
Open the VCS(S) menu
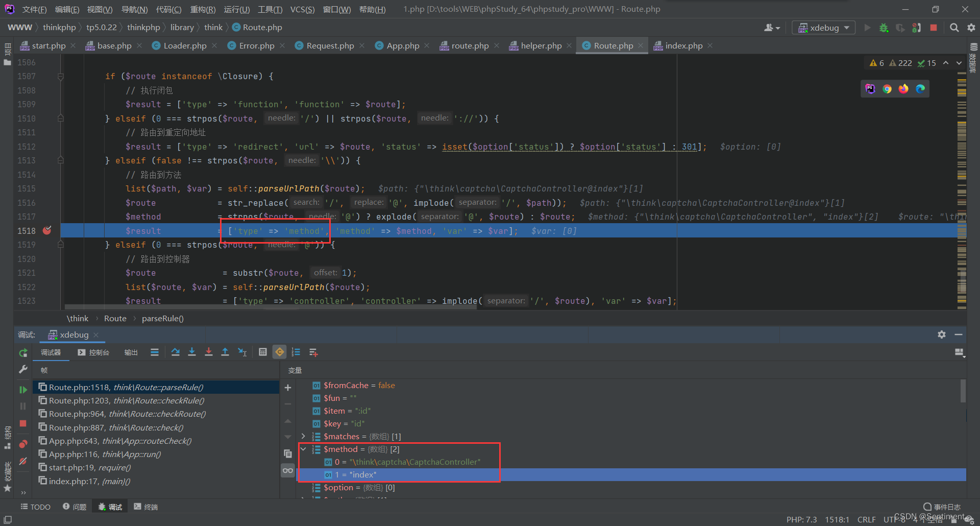tap(302, 9)
